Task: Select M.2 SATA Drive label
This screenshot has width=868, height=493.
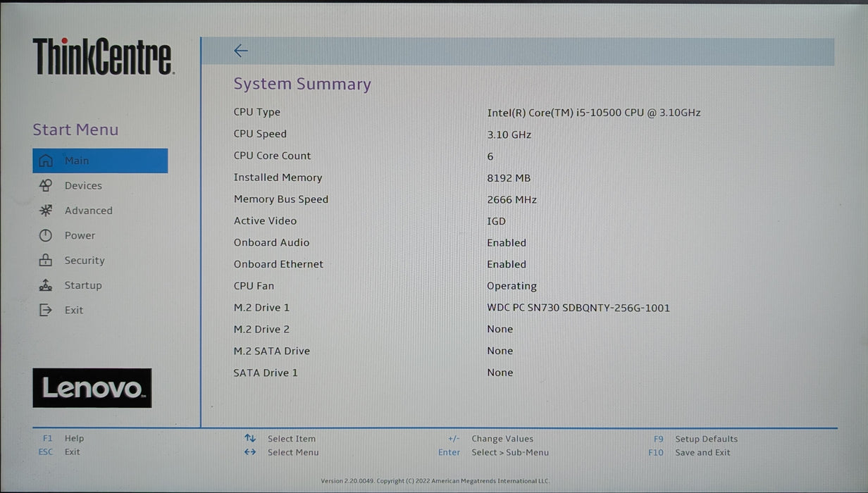Action: (271, 351)
